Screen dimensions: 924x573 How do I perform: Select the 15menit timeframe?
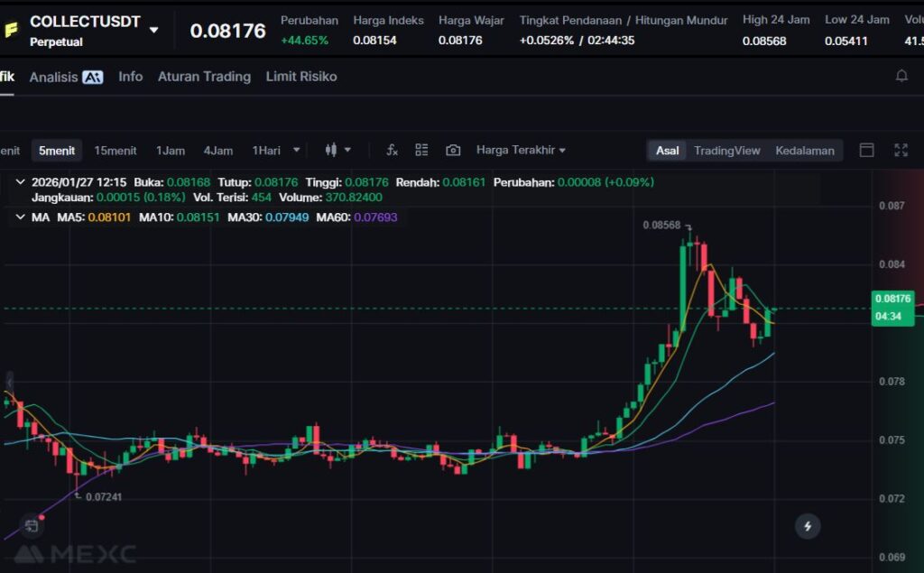tap(115, 150)
